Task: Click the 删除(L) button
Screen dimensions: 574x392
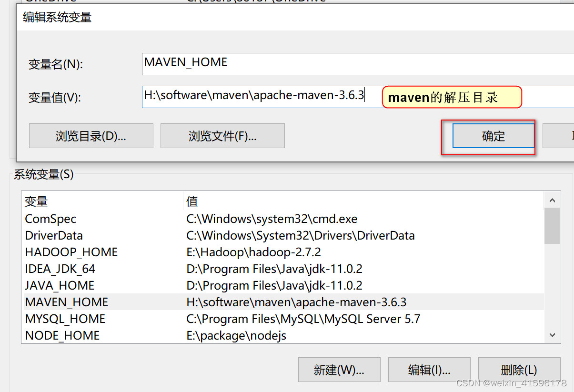Action: (x=519, y=370)
